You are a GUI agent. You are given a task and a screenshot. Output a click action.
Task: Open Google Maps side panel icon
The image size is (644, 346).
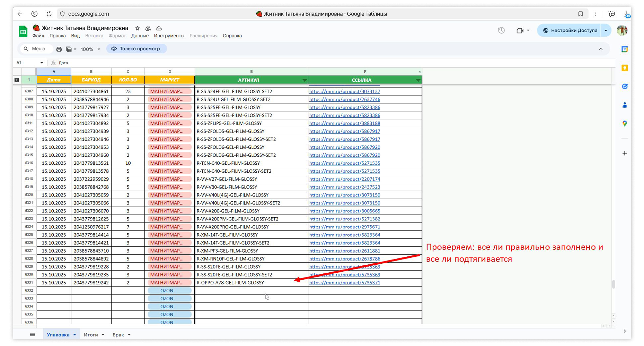(x=625, y=124)
